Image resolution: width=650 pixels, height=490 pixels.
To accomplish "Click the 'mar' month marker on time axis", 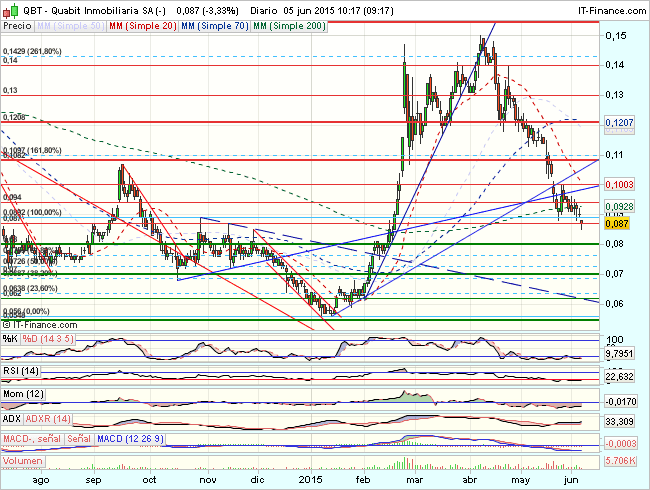I will [415, 480].
